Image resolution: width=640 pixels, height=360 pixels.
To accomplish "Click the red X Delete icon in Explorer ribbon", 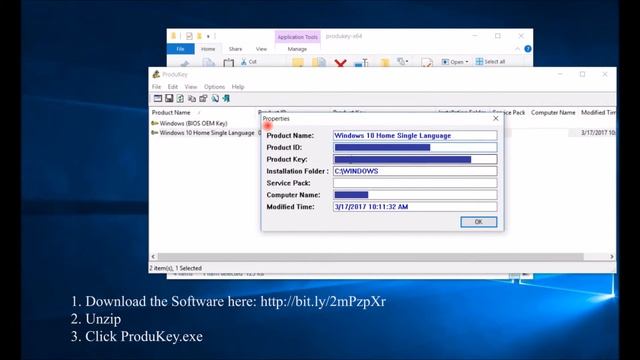I will tap(340, 63).
